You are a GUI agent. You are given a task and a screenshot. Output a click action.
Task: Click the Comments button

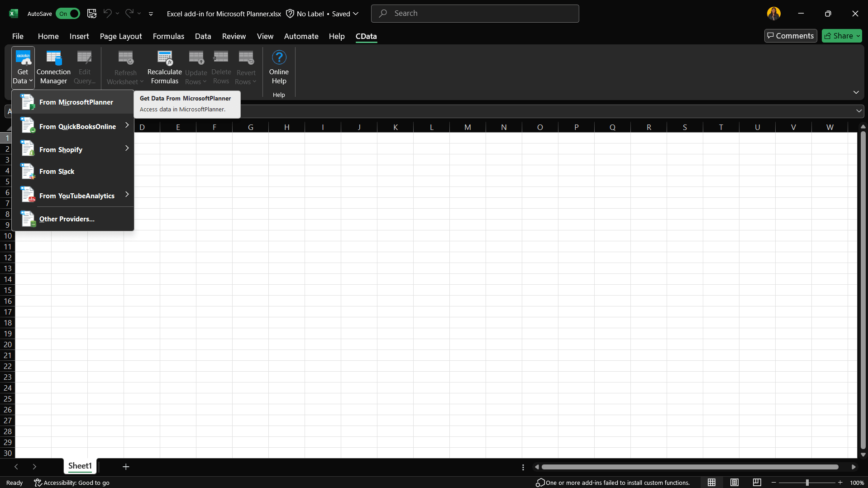(790, 36)
